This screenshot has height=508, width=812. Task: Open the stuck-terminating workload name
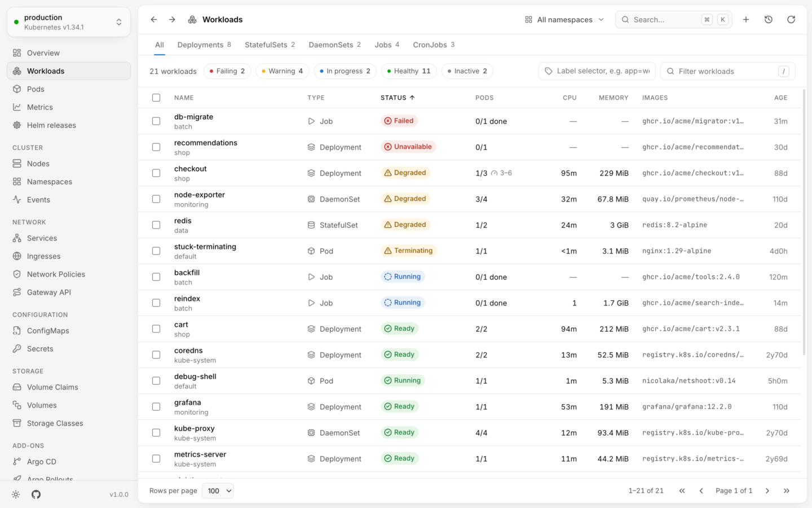(205, 247)
